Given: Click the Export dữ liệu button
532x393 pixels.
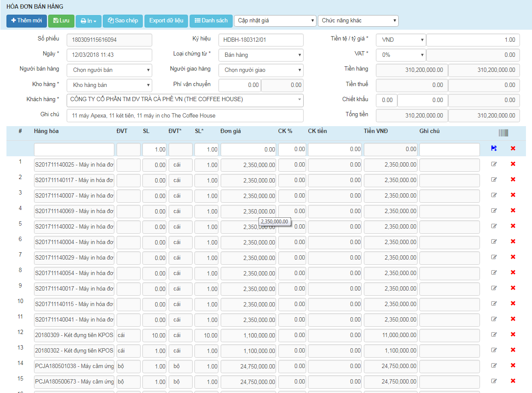Looking at the screenshot, I should pos(166,21).
